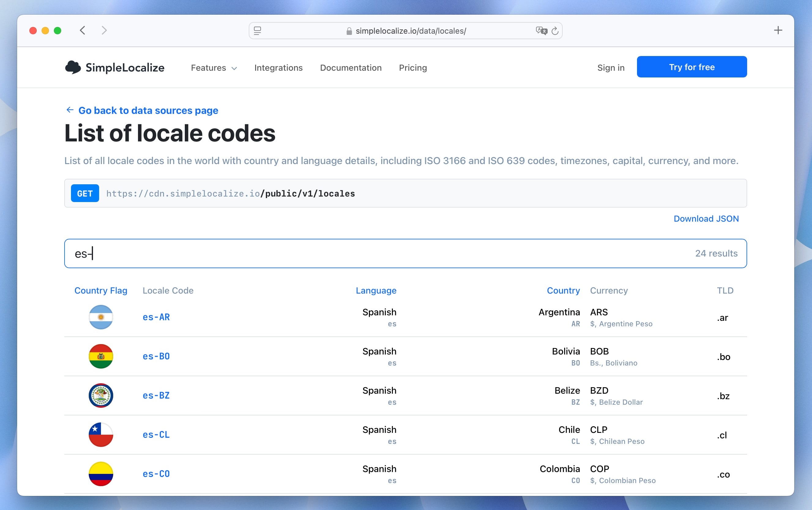Click the .ar TLD value

pyautogui.click(x=722, y=318)
